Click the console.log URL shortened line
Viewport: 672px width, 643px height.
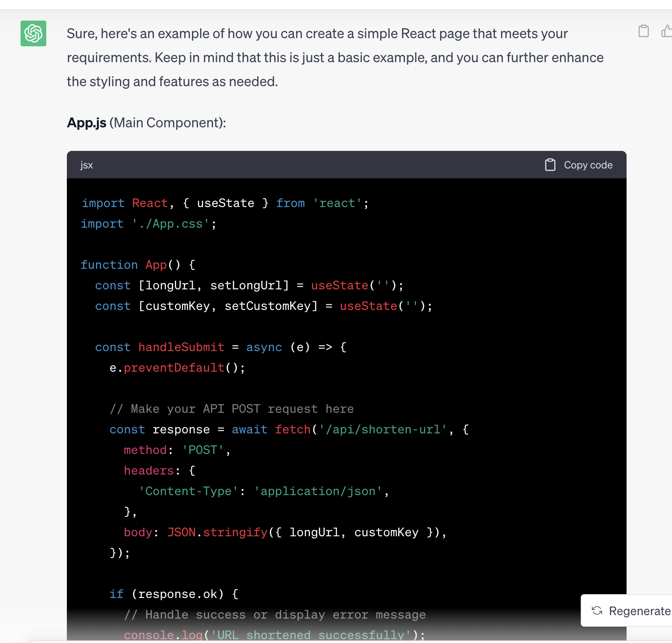pos(274,635)
